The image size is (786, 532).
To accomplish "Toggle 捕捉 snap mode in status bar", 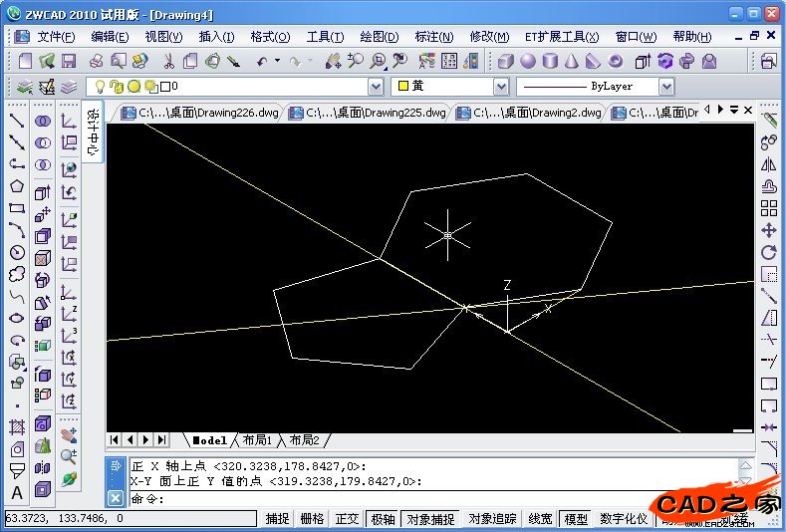I will 277,518.
